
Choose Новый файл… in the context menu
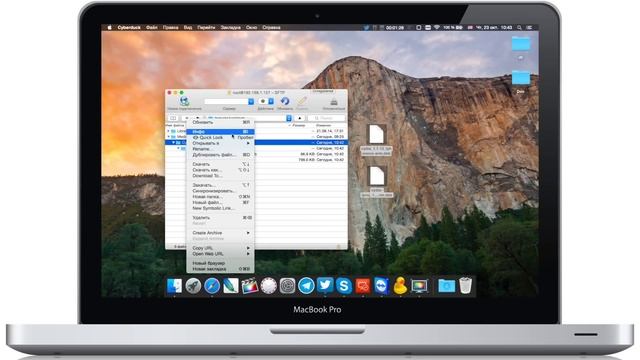point(220,202)
